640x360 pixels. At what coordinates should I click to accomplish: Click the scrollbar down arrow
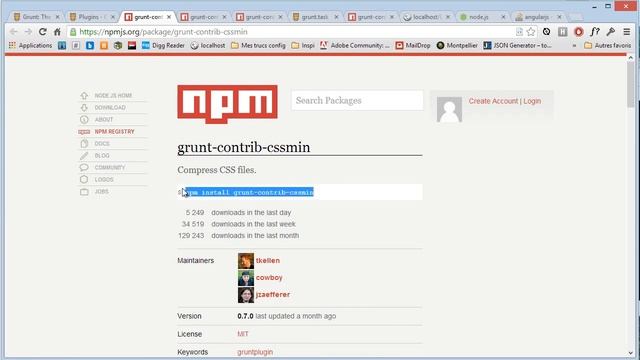(631, 353)
